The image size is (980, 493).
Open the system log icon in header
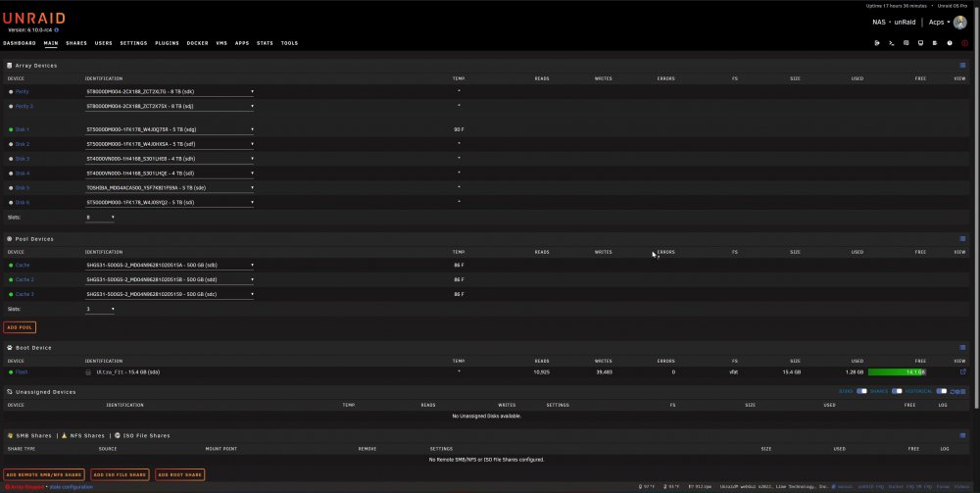[935, 43]
